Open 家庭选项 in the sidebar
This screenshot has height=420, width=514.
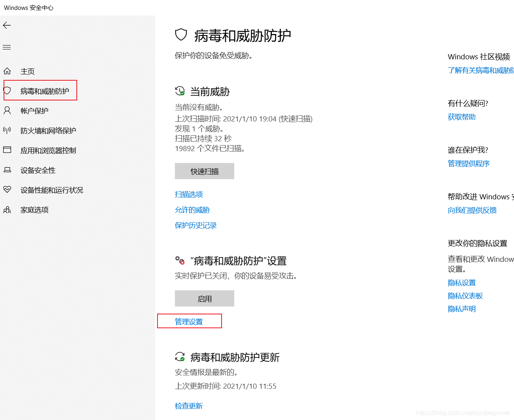(34, 210)
